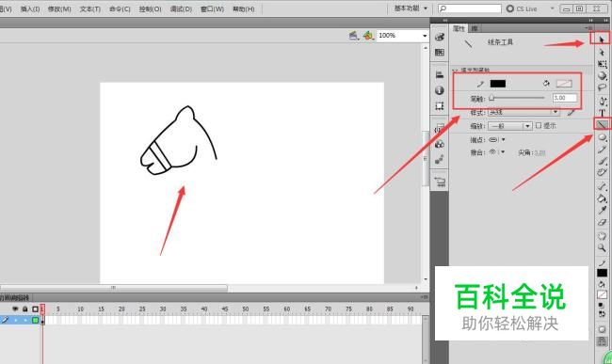Viewport: 612px width, 364px height.
Task: Click eye icon to hide all layers
Action: tap(15, 309)
